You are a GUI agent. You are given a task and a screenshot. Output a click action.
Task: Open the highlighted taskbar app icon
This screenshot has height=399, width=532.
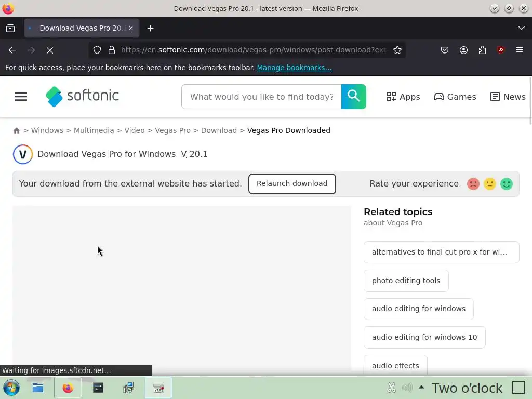coord(158,388)
